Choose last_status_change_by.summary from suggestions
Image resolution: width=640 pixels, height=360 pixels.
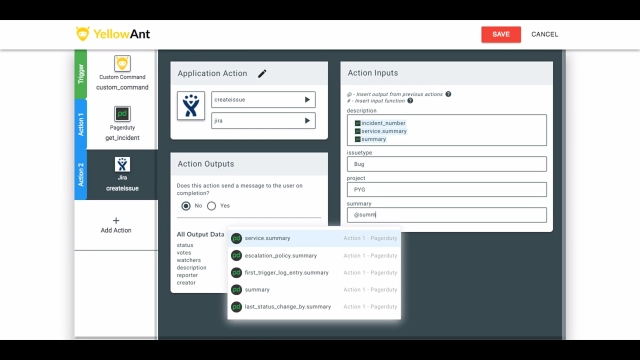pyautogui.click(x=314, y=307)
